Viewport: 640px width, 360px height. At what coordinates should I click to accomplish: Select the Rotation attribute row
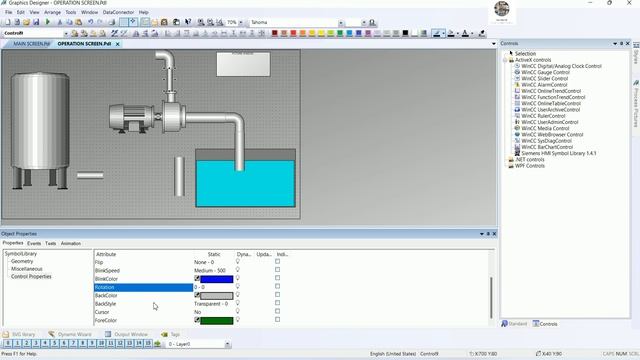point(143,287)
